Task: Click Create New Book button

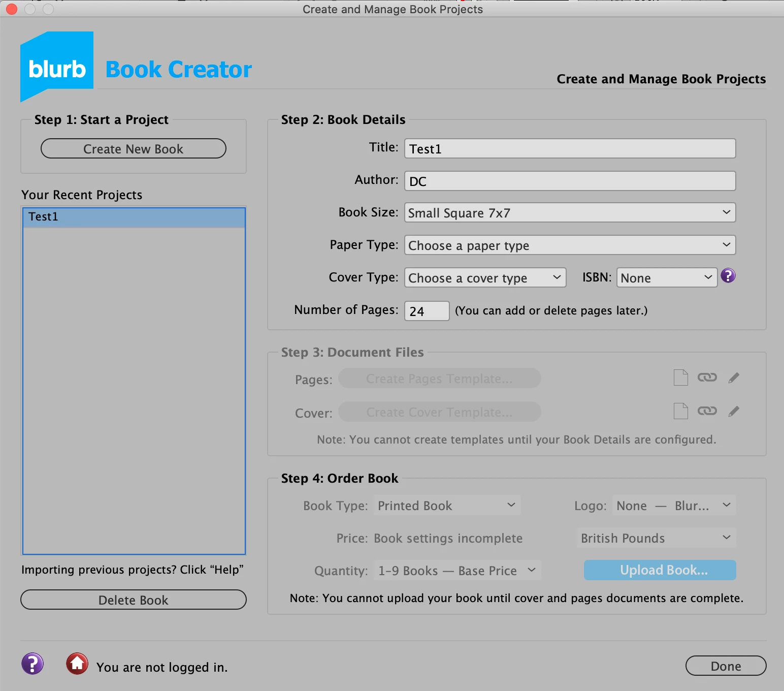Action: pyautogui.click(x=134, y=149)
